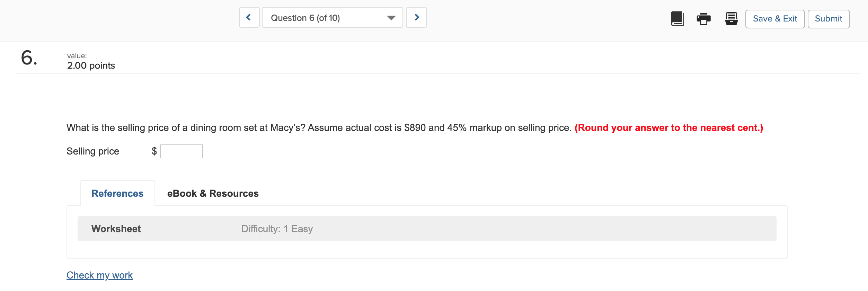
Task: Go to the next question arrow
Action: (416, 17)
